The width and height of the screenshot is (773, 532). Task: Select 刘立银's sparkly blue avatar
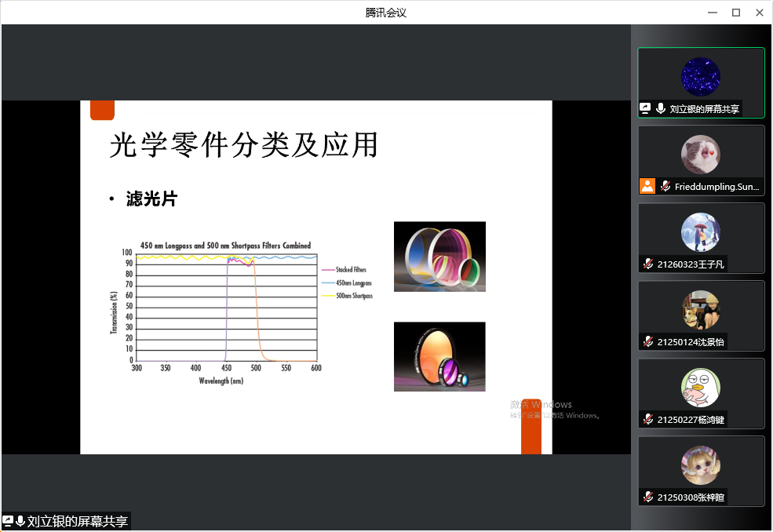(700, 77)
